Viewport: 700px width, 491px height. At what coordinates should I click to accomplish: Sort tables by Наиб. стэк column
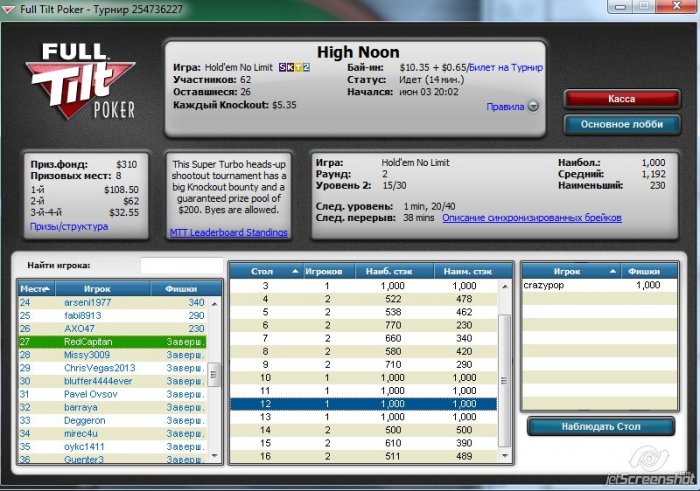click(x=394, y=271)
